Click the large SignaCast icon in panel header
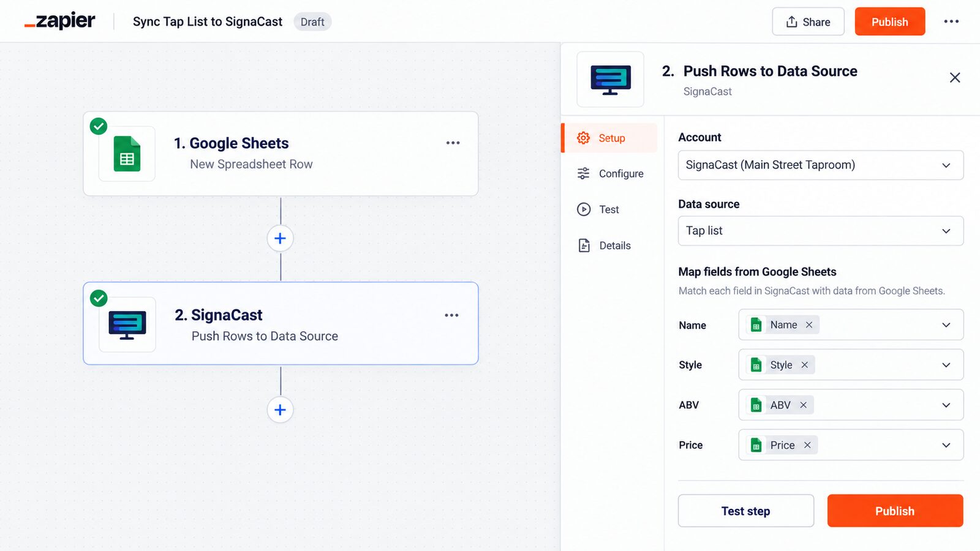The width and height of the screenshot is (980, 551). pyautogui.click(x=611, y=80)
